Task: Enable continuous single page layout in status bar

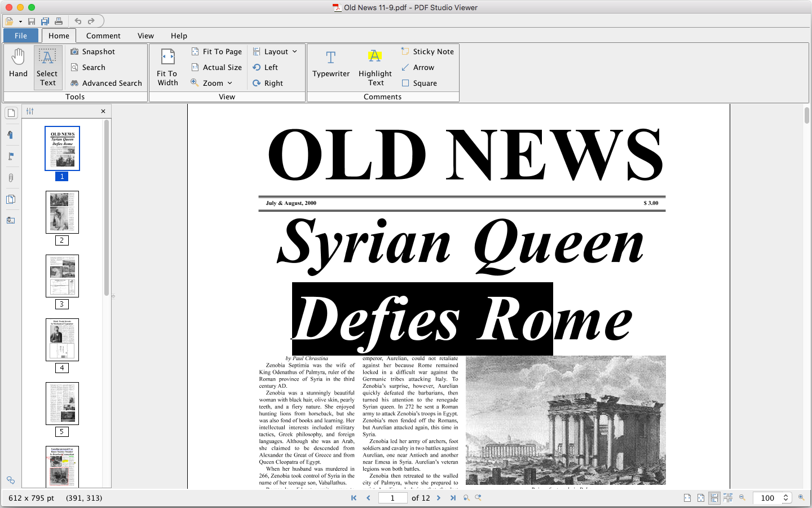Action: tap(714, 498)
